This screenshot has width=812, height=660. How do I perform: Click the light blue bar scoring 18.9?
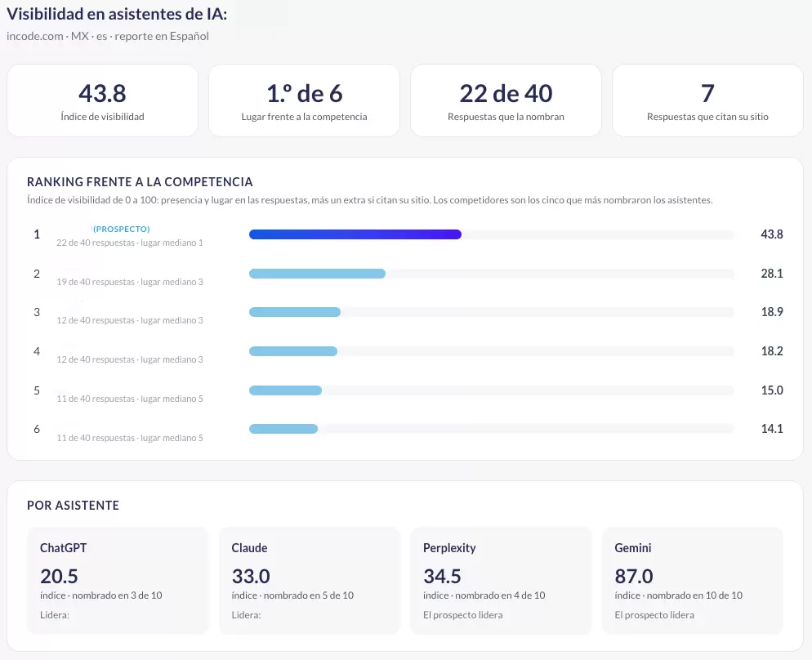pos(295,312)
